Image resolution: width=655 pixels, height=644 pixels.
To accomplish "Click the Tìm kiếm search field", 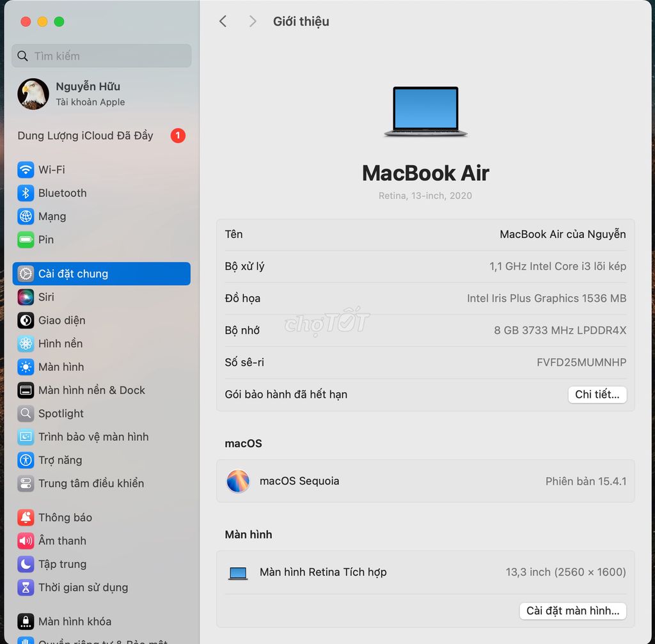I will (102, 56).
